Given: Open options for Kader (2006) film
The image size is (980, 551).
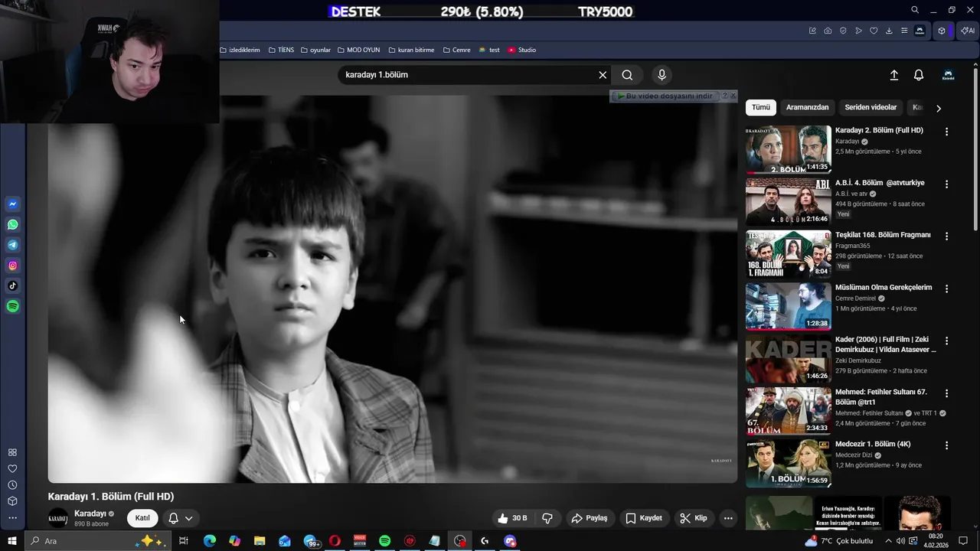Looking at the screenshot, I should click(946, 341).
